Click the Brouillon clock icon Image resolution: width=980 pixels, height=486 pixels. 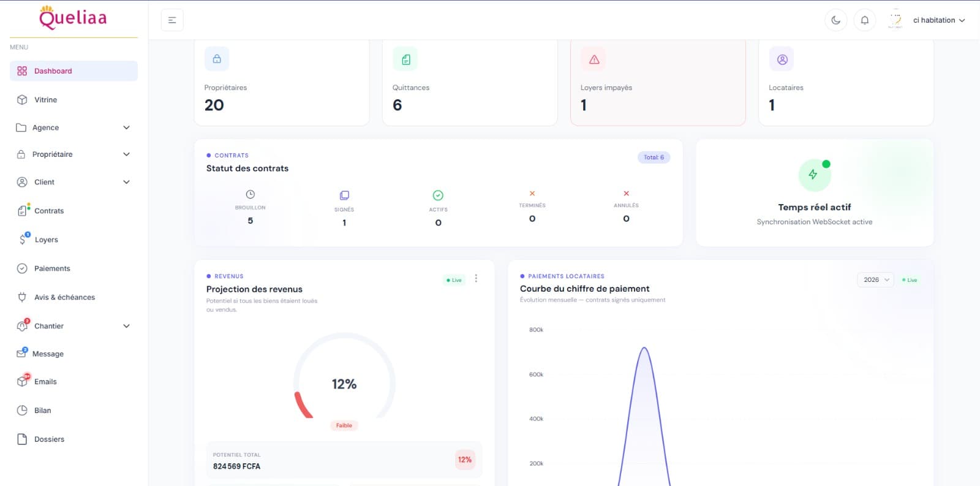[251, 194]
